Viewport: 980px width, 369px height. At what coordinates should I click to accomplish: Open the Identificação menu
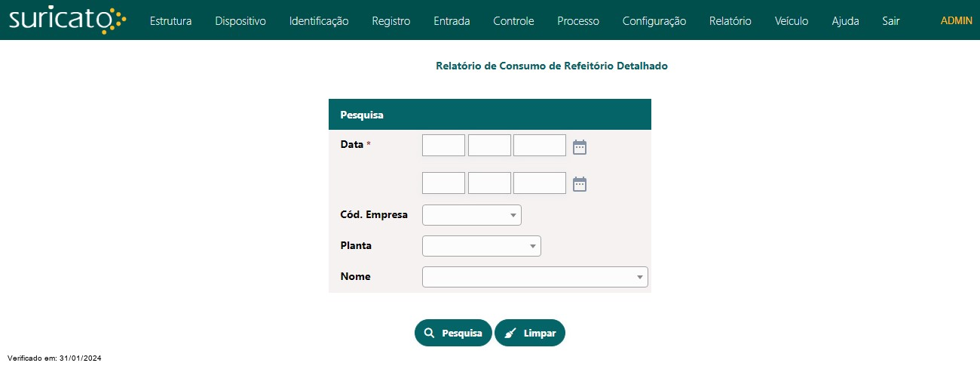(x=319, y=21)
